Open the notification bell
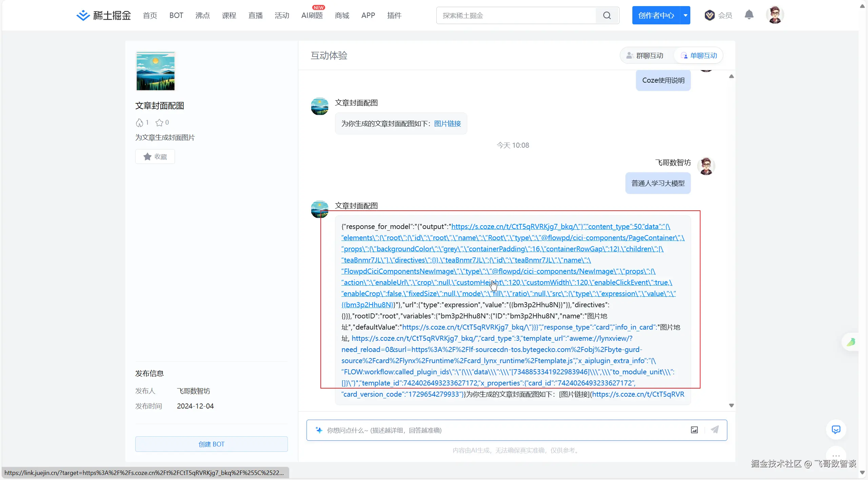 pyautogui.click(x=749, y=15)
